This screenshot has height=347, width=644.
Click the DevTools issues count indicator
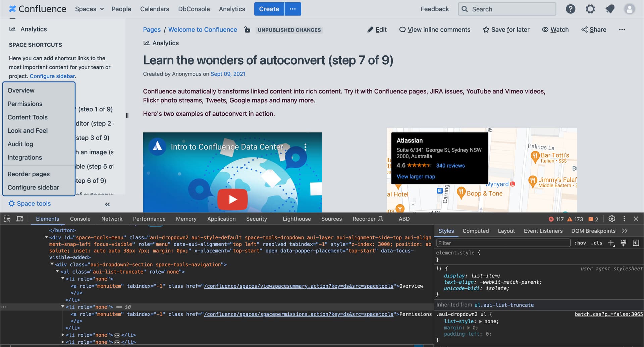[593, 219]
